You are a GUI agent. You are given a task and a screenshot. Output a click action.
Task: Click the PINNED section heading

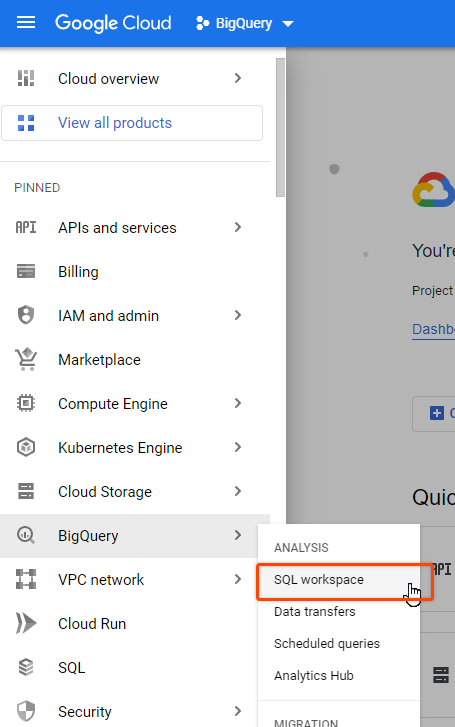(37, 188)
